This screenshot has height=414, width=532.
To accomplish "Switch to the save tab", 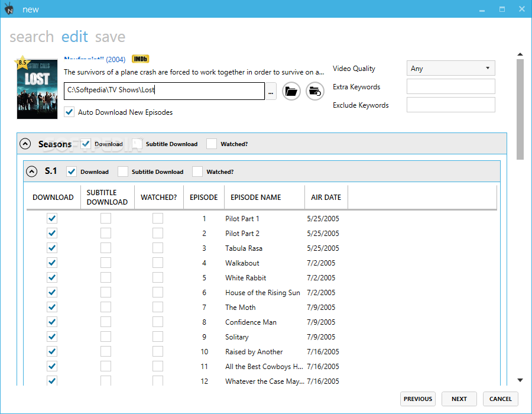I will tap(111, 37).
